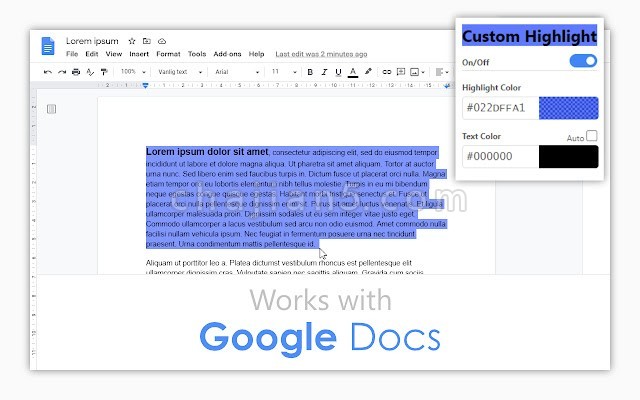
Task: Open the View menu
Action: pos(113,54)
